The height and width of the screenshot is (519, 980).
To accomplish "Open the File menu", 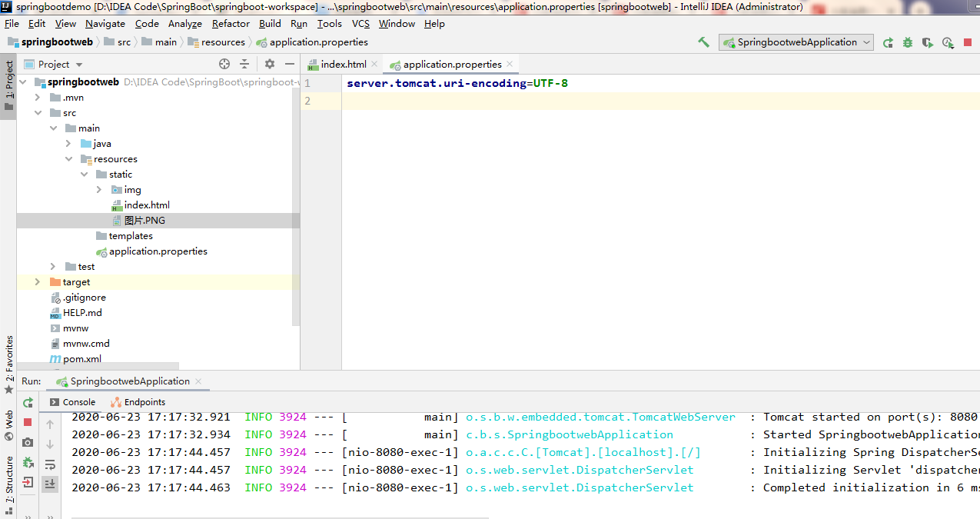I will coord(12,24).
